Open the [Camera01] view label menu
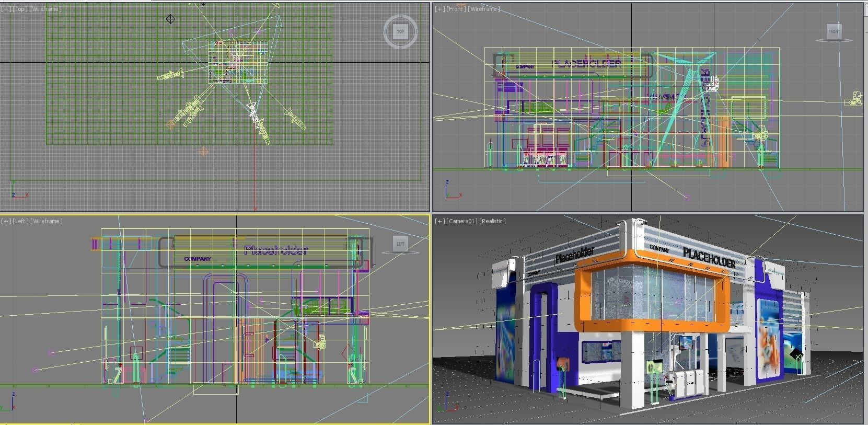Viewport: 868px width, 425px height. (x=462, y=221)
